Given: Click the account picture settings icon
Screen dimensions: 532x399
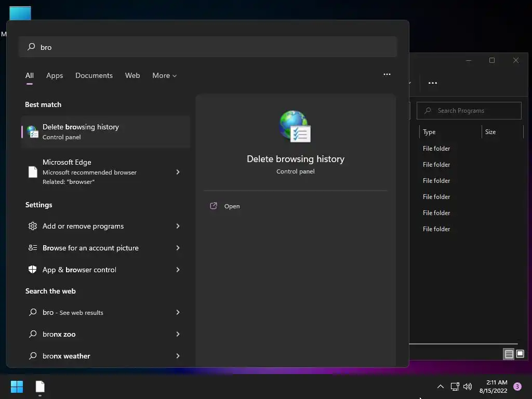Looking at the screenshot, I should [33, 248].
